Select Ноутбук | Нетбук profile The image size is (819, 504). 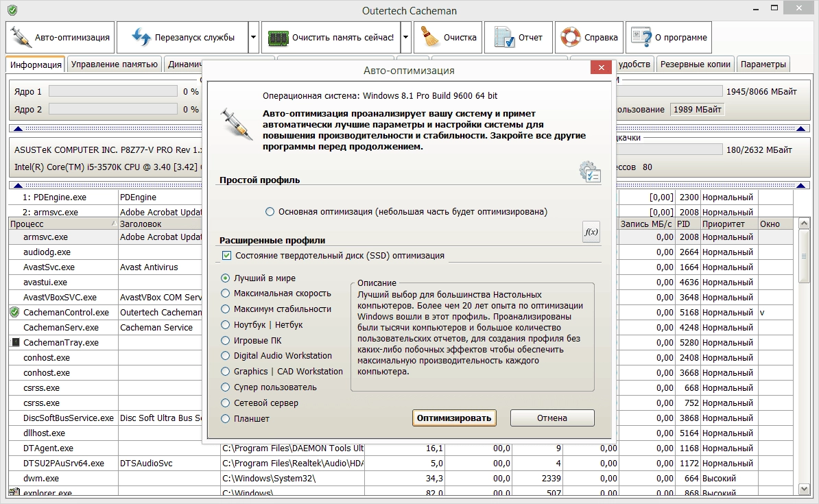click(x=262, y=325)
